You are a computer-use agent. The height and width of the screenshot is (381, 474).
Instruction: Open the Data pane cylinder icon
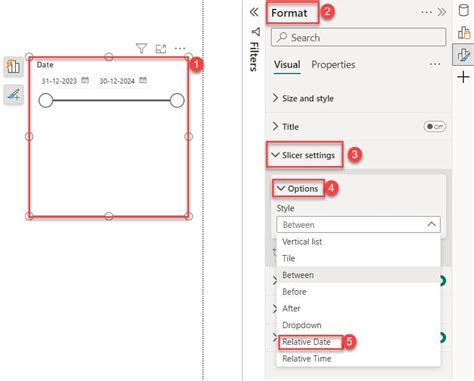[x=463, y=10]
